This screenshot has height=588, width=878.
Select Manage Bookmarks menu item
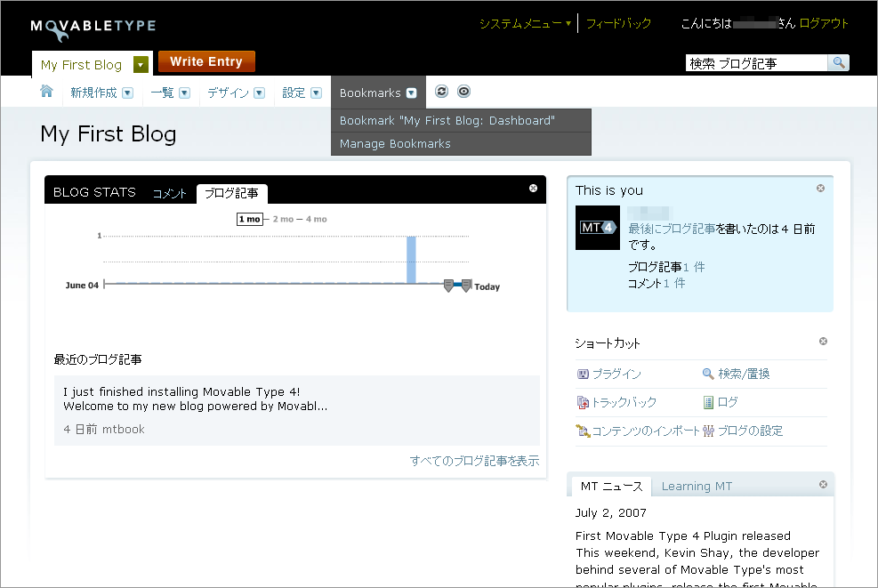[x=461, y=144]
